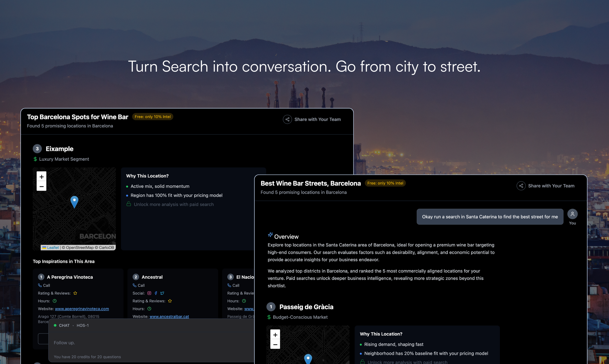Click the Eixample map thumbnail

pos(74,209)
